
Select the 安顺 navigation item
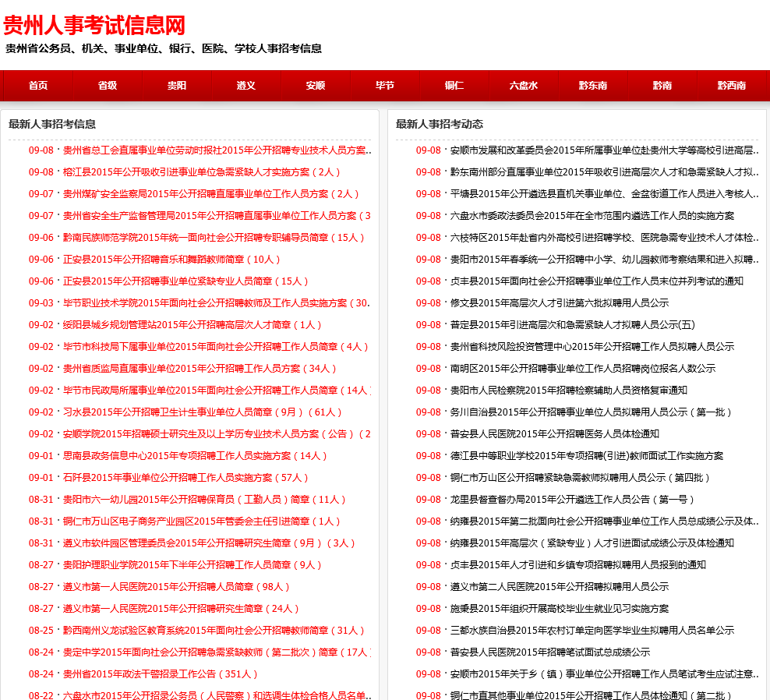click(316, 86)
